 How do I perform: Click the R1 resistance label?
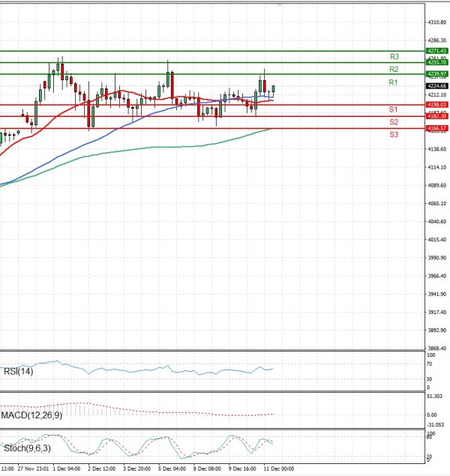pyautogui.click(x=393, y=82)
